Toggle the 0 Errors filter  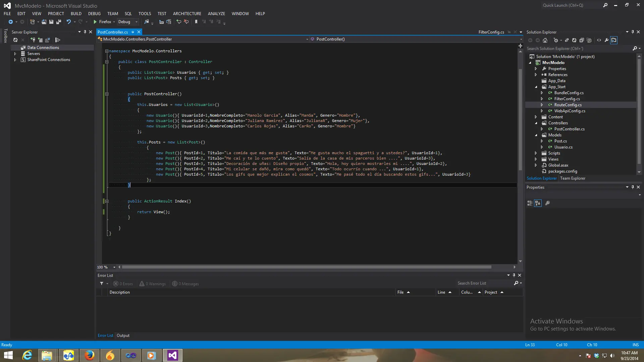coord(123,284)
